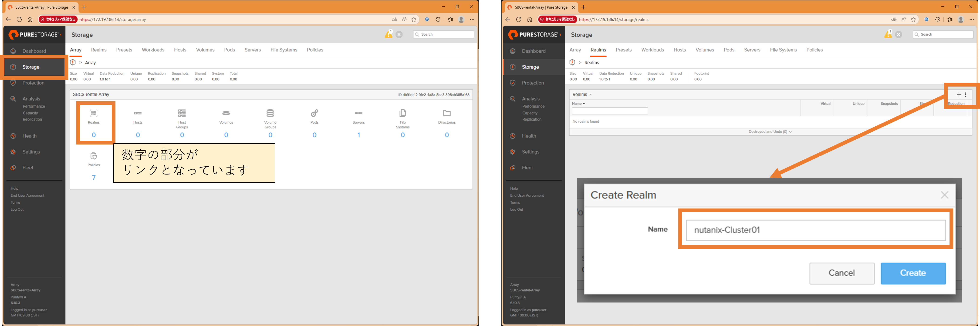The height and width of the screenshot is (326, 980).
Task: Click the Host Groups icon tile
Action: (x=182, y=113)
